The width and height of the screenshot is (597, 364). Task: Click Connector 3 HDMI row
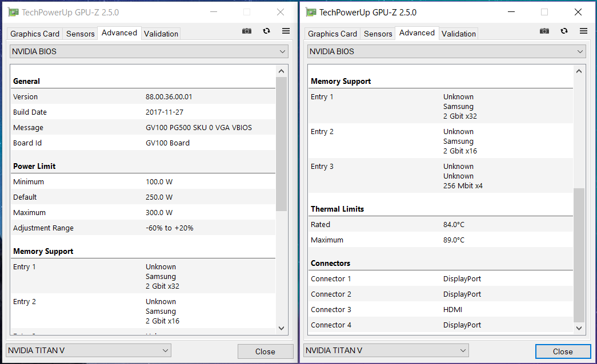point(441,310)
